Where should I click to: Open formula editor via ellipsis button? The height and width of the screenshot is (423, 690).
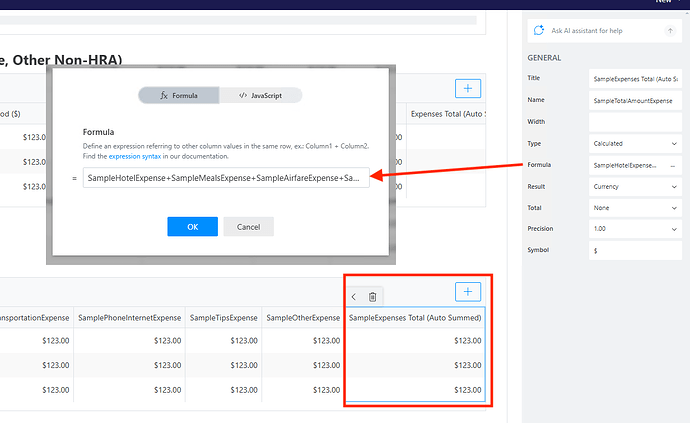(x=672, y=165)
